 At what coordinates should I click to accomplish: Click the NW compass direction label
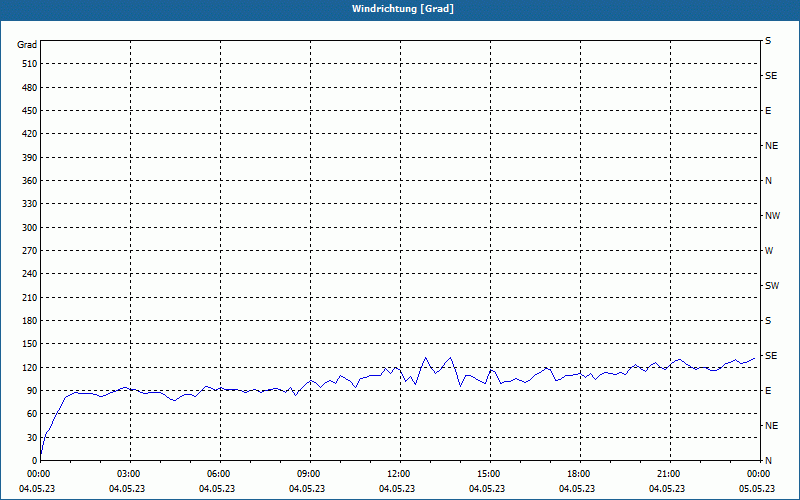[772, 216]
